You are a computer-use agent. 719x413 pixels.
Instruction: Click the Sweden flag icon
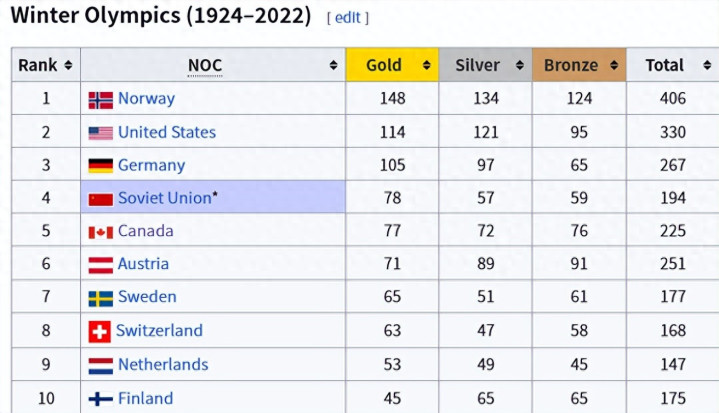point(100,297)
